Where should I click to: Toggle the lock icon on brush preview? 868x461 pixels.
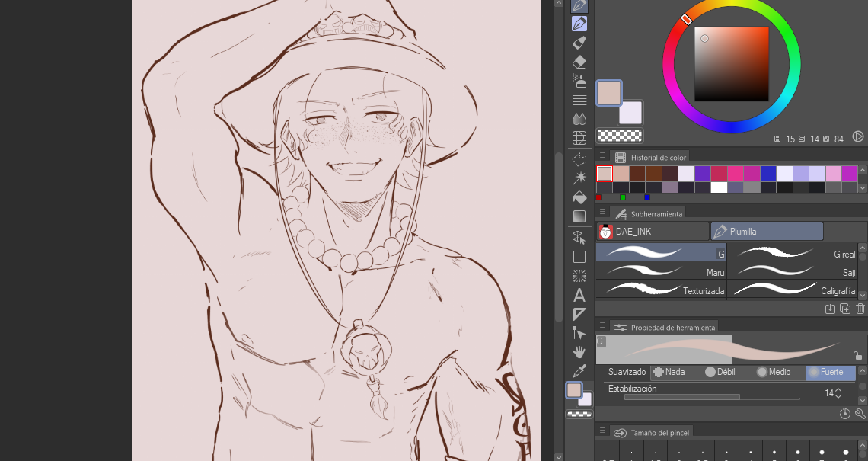pos(857,355)
